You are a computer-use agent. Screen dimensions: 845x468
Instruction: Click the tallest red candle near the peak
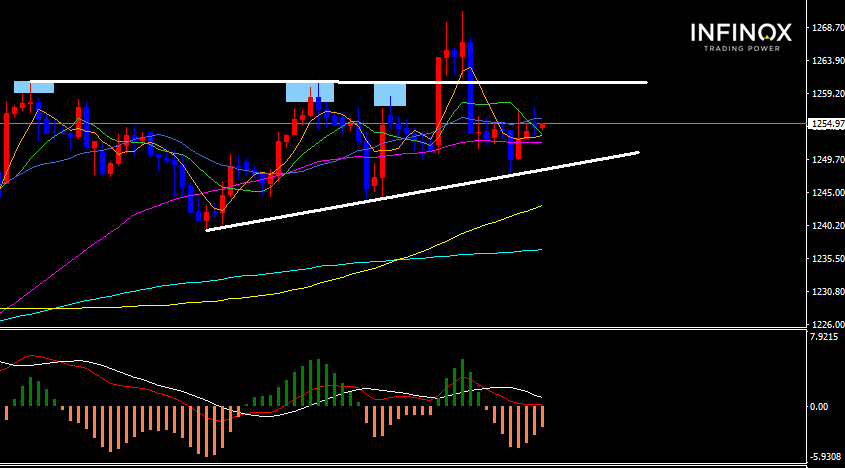(439, 101)
